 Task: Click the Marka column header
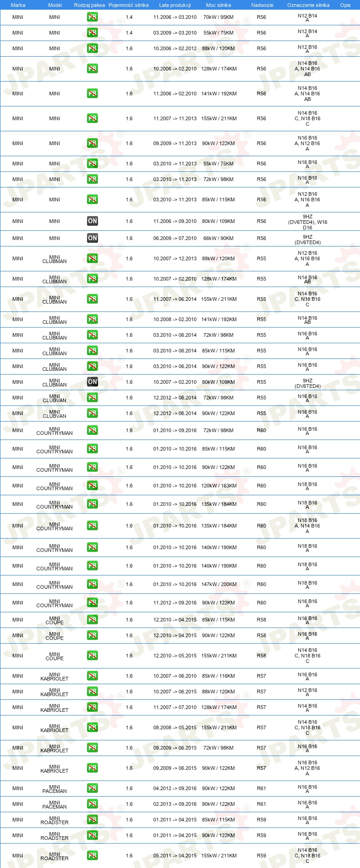18,5
